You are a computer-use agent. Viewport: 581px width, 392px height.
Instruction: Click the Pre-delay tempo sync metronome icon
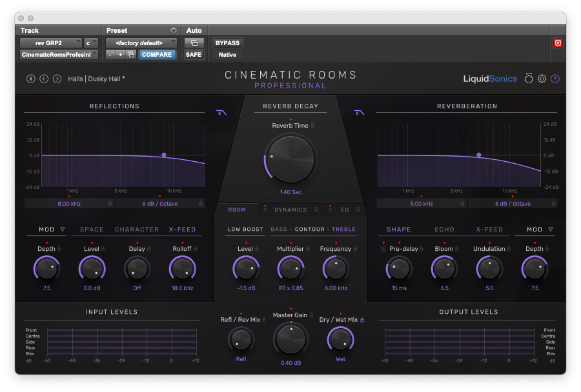(383, 249)
